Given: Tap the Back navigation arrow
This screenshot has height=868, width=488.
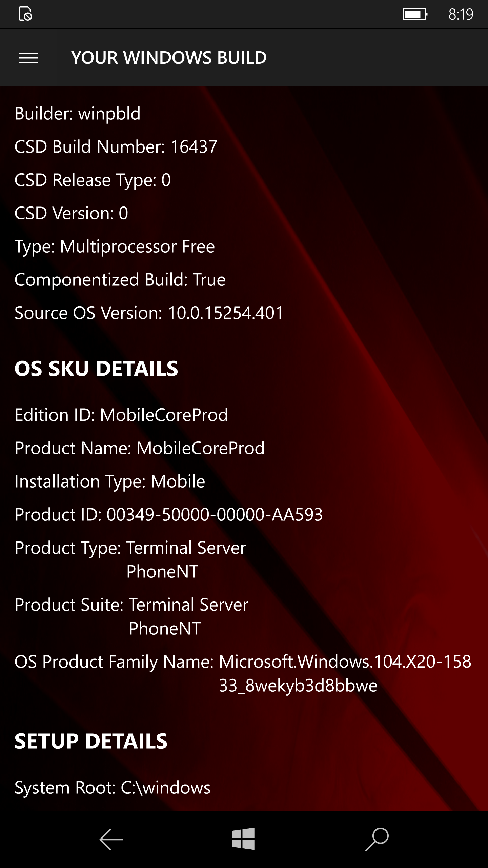Looking at the screenshot, I should click(x=111, y=840).
